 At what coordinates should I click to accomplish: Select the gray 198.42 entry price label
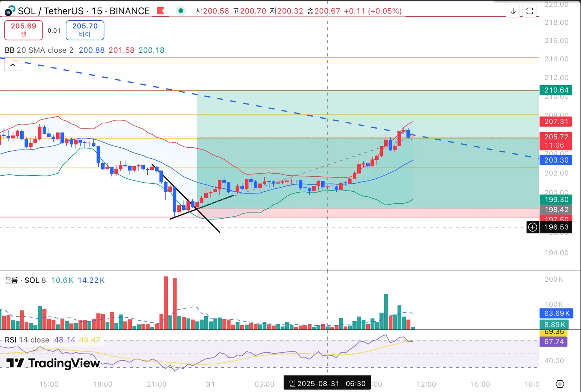[x=556, y=209]
